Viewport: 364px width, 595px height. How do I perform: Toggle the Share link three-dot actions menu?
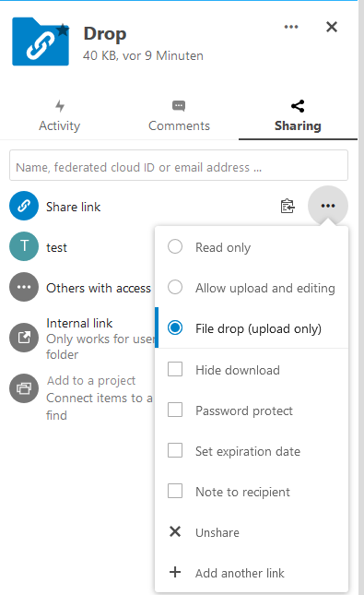328,206
